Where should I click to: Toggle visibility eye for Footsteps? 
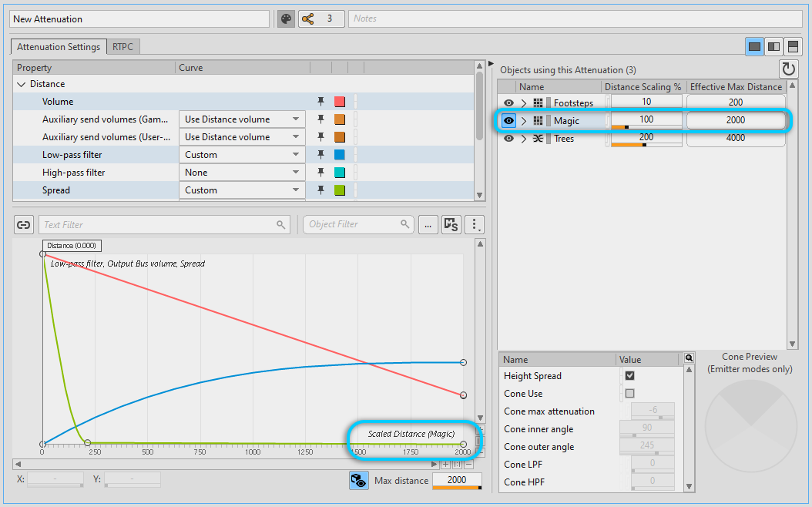click(508, 102)
